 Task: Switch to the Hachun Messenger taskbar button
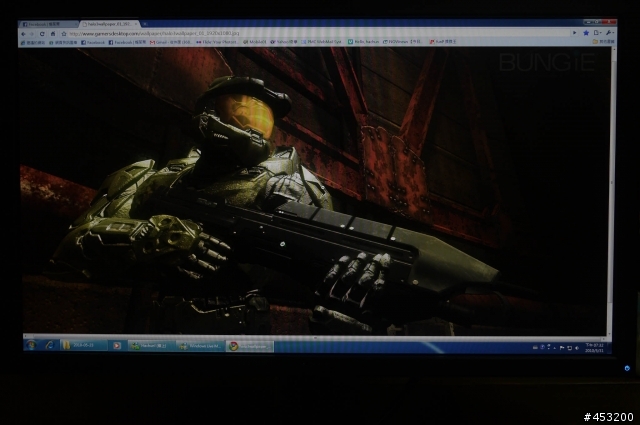pyautogui.click(x=151, y=346)
